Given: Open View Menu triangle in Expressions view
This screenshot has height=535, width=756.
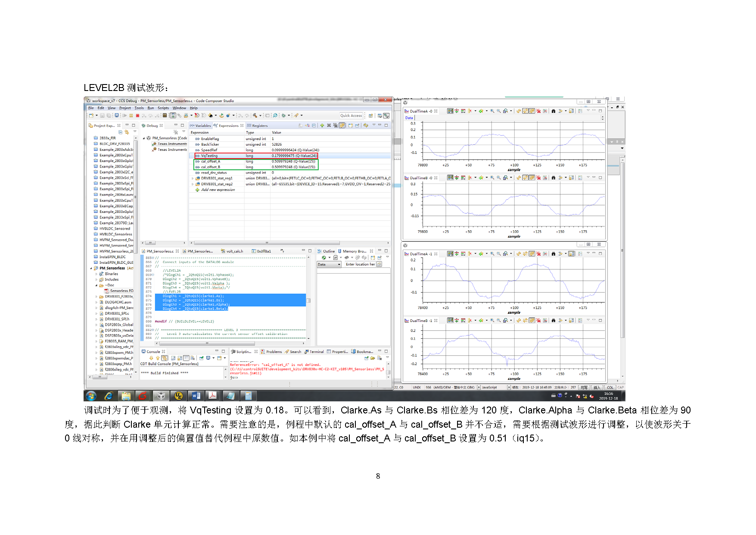Looking at the screenshot, I should [x=374, y=125].
